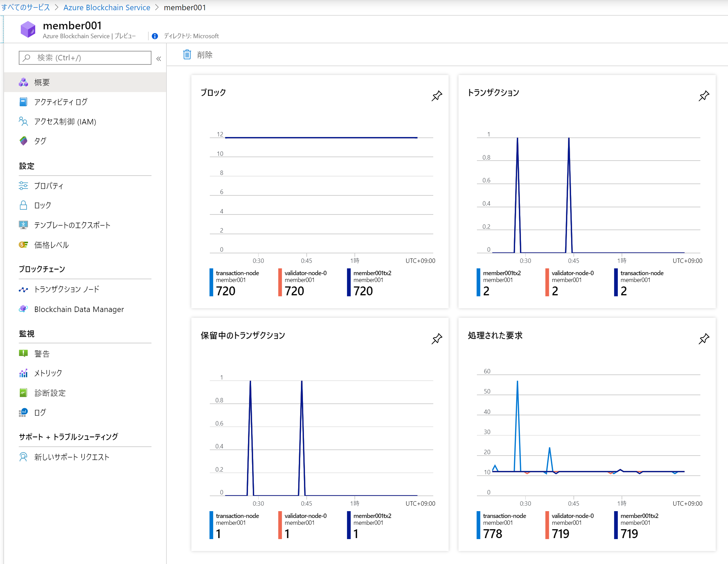Click the trash delete icon in toolbar
Image resolution: width=728 pixels, height=564 pixels.
click(187, 55)
